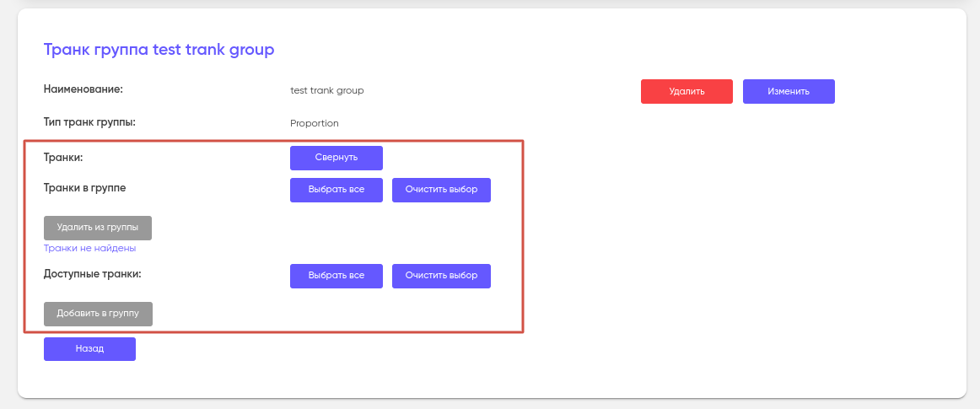Image resolution: width=980 pixels, height=409 pixels.
Task: Select all under Доступные транки
Action: tap(337, 276)
